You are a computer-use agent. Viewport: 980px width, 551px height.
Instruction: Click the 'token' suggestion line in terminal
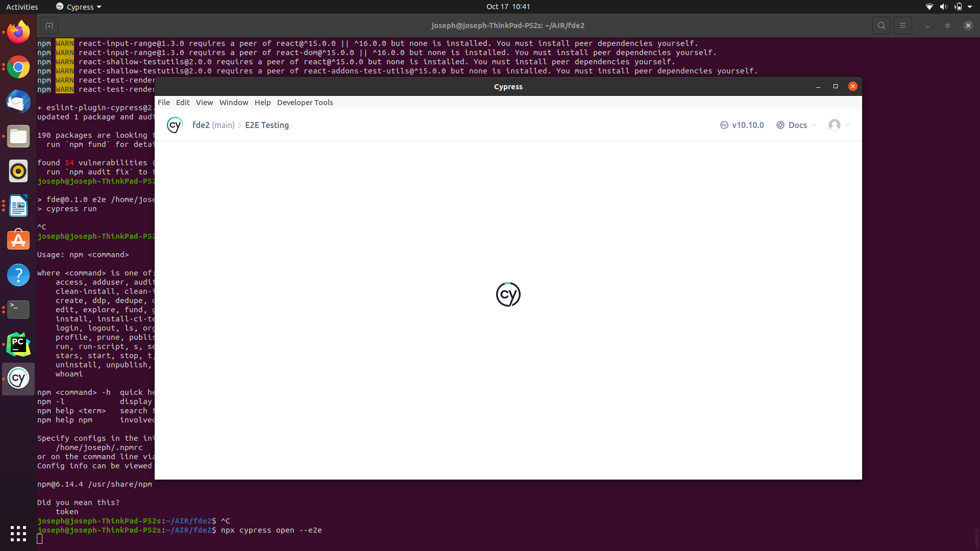click(x=67, y=512)
